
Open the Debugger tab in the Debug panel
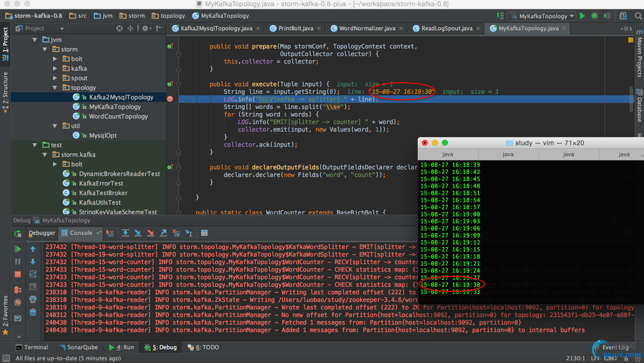(x=42, y=233)
